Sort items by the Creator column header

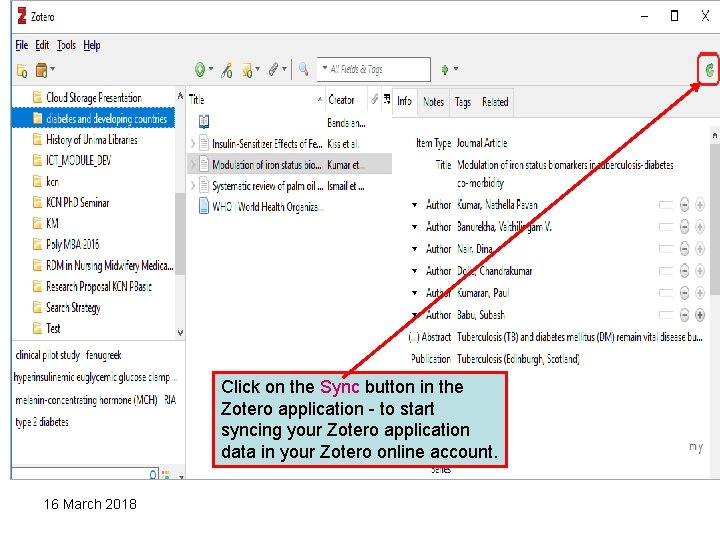345,100
